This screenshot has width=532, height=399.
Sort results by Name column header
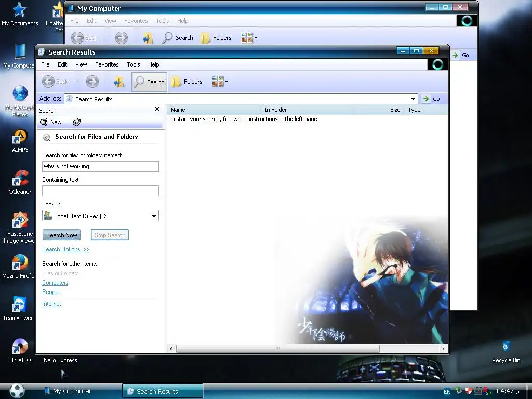click(214, 110)
